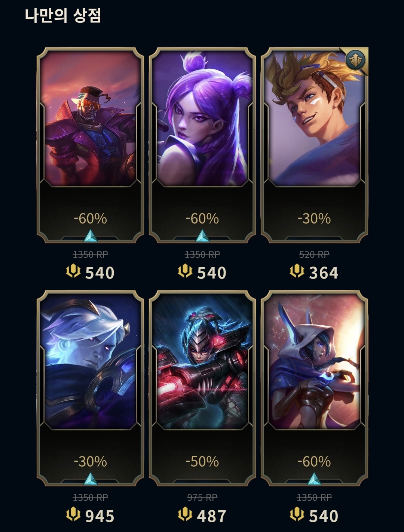Click the gem icon under first -60% card

(x=90, y=236)
